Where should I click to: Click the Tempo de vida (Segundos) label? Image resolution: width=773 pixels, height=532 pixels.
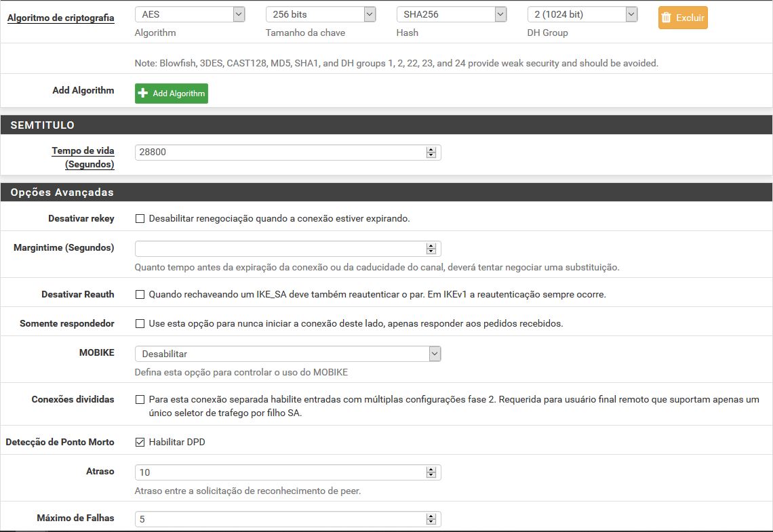pyautogui.click(x=83, y=157)
